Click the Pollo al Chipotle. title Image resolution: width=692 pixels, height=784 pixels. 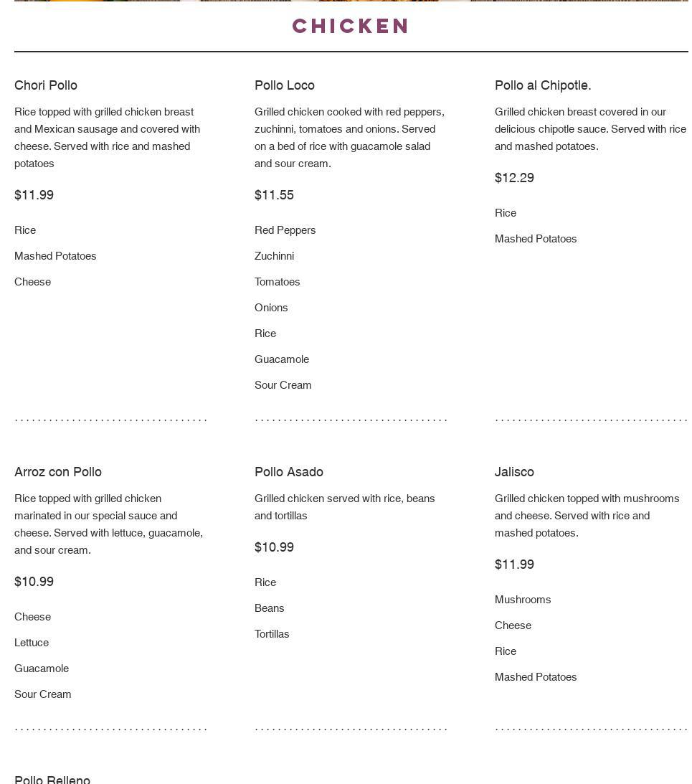pyautogui.click(x=543, y=85)
